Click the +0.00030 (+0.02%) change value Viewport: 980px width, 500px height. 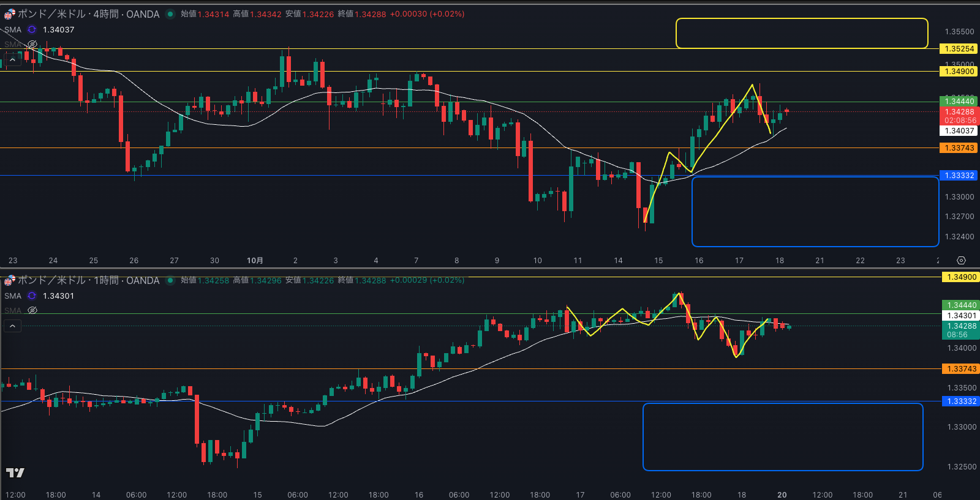(427, 14)
